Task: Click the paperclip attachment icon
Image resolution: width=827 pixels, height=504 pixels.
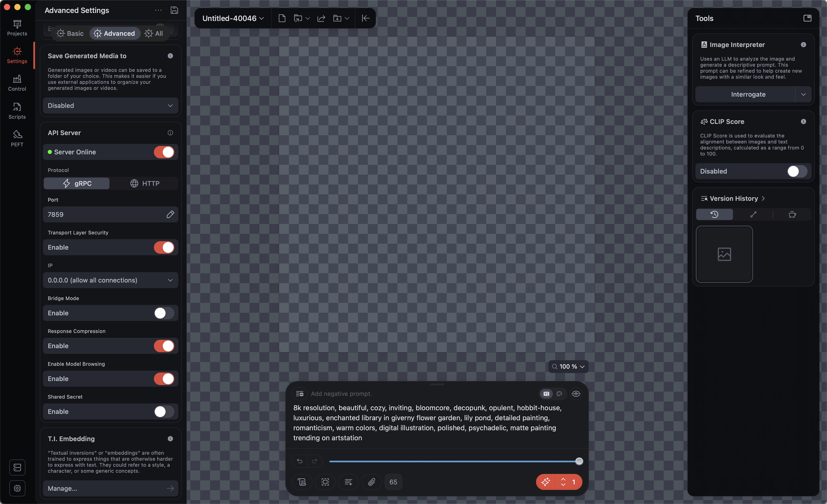Action: click(372, 482)
